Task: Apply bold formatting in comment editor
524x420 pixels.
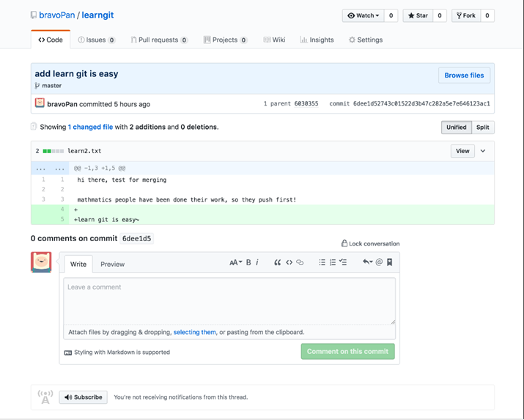Action: tap(248, 262)
